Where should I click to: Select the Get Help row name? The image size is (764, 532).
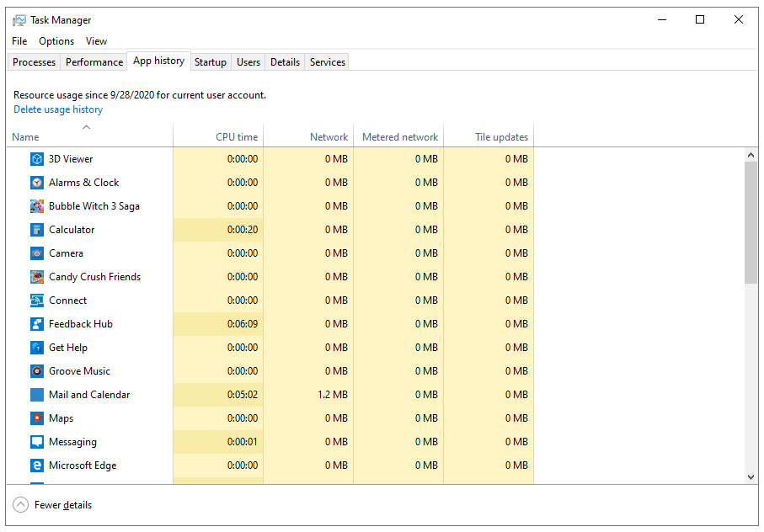(67, 348)
